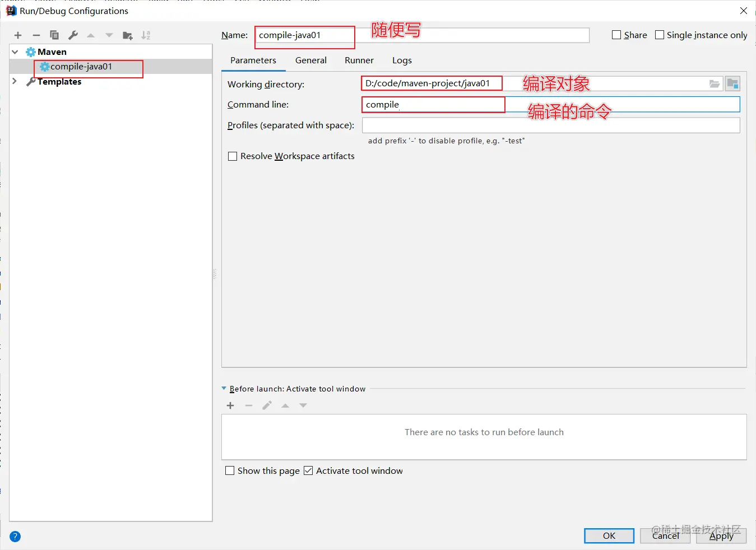Viewport: 756px width, 550px height.
Task: Open edit defaults wrench icon
Action: click(x=73, y=35)
